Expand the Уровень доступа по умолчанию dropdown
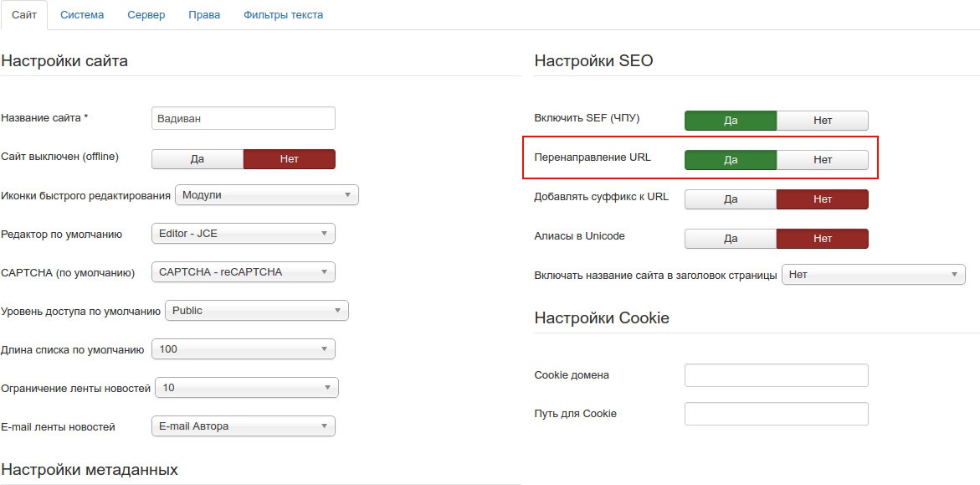This screenshot has width=980, height=485. (257, 311)
